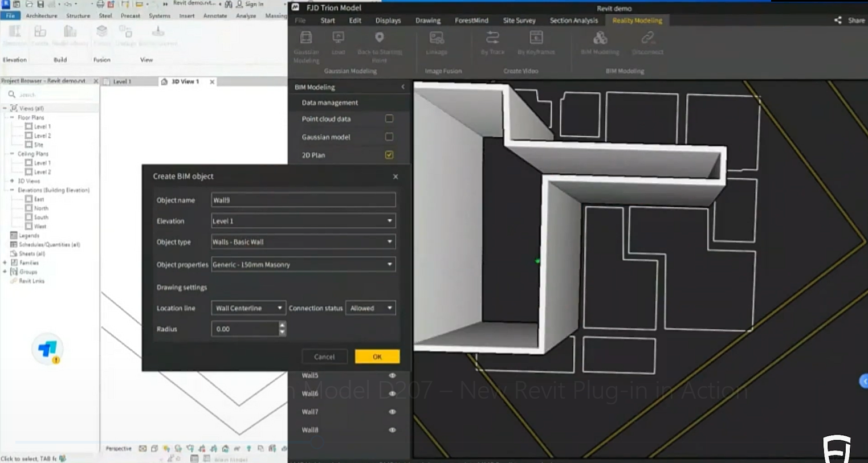Image resolution: width=868 pixels, height=463 pixels.
Task: Click the share icon beside Share
Action: tap(838, 21)
